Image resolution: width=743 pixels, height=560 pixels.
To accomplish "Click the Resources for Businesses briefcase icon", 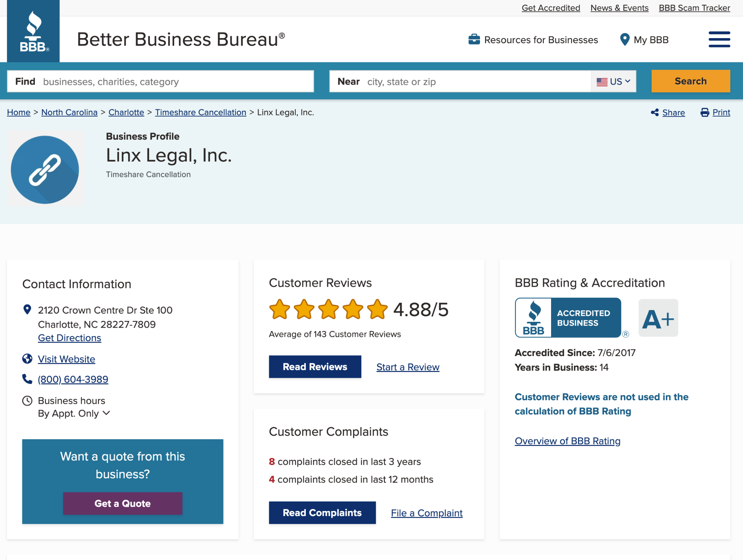I will click(x=474, y=40).
